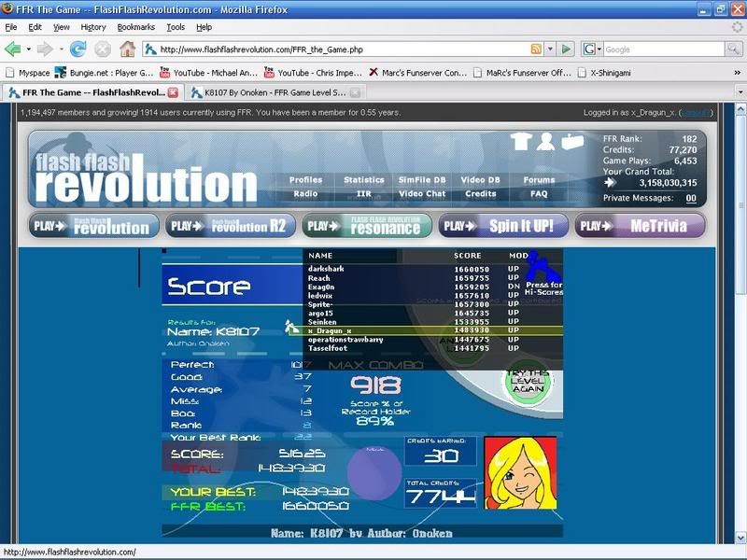
Task: Open the Private Messages count link
Action: [691, 198]
